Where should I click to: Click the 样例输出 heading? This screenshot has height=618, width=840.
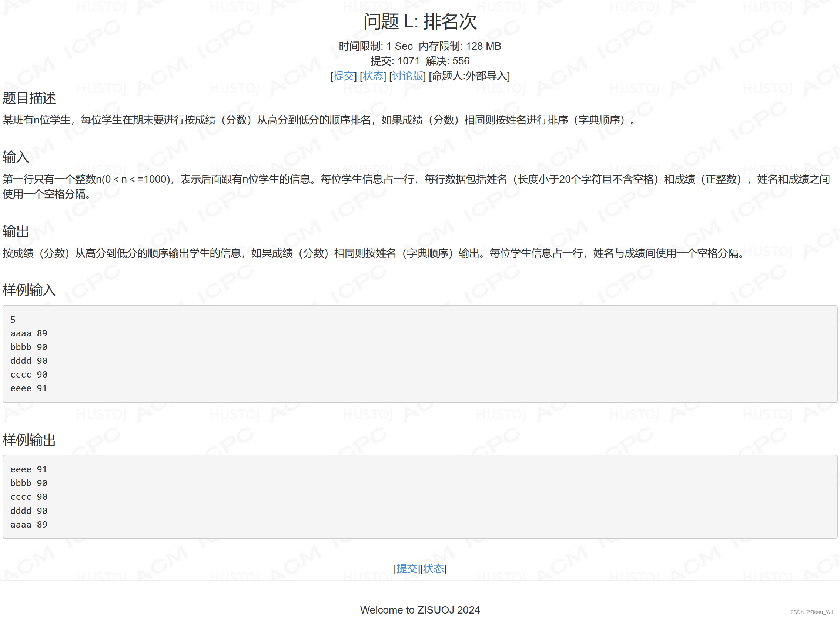29,440
